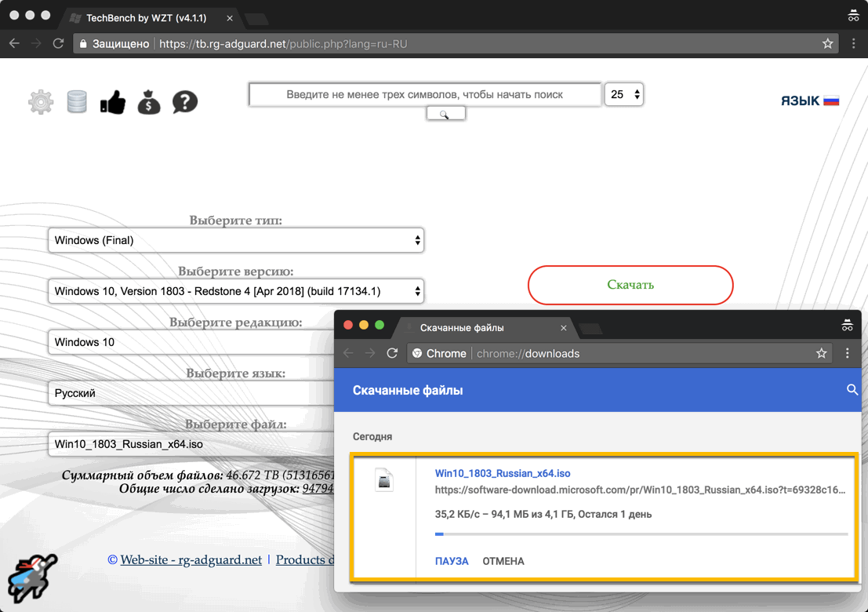This screenshot has height=612, width=868.
Task: Click the Скачать download button
Action: pyautogui.click(x=630, y=285)
